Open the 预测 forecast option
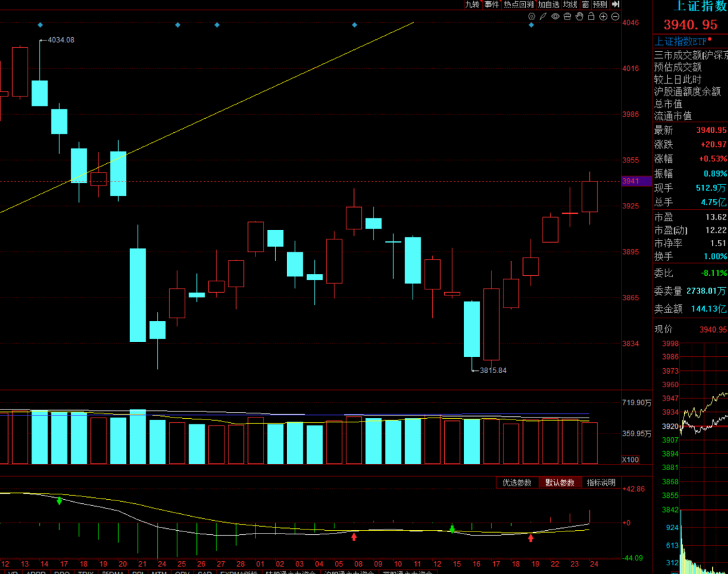The width and height of the screenshot is (728, 574). click(x=600, y=4)
